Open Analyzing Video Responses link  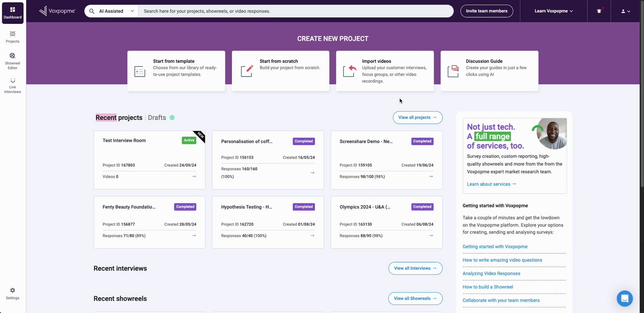tap(491, 273)
